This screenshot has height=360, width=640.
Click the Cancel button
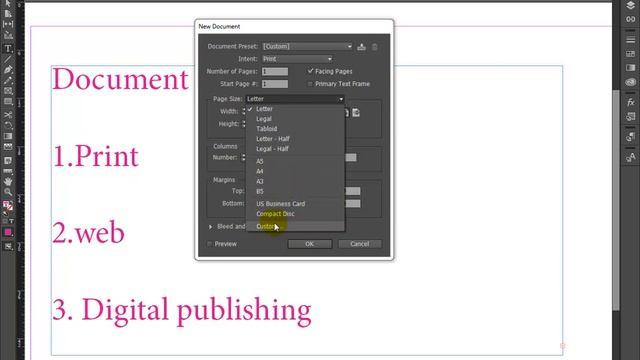point(360,244)
